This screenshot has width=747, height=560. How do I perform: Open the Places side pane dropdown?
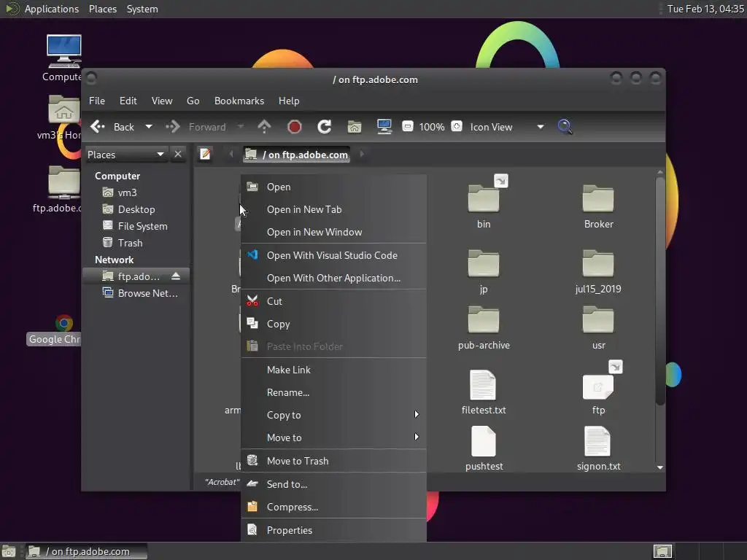click(x=125, y=155)
